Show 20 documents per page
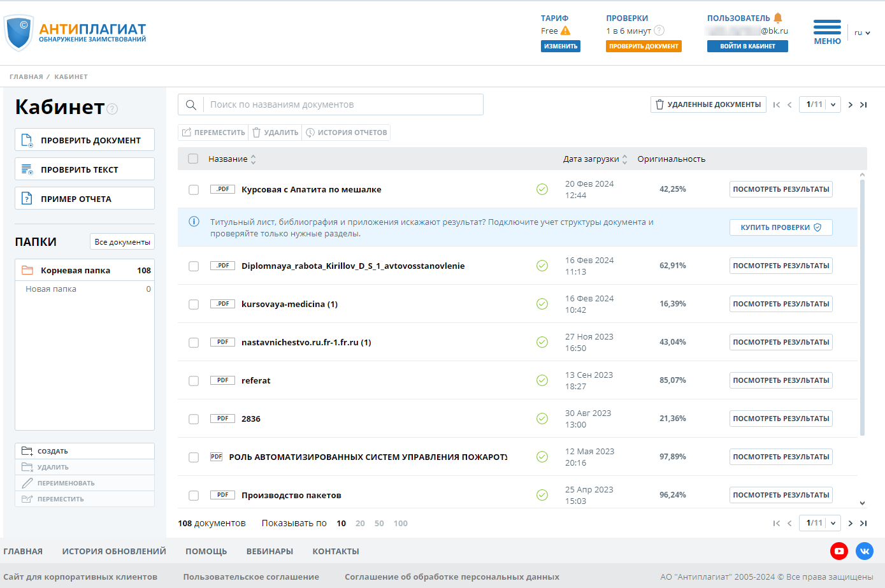885x588 pixels. (360, 523)
